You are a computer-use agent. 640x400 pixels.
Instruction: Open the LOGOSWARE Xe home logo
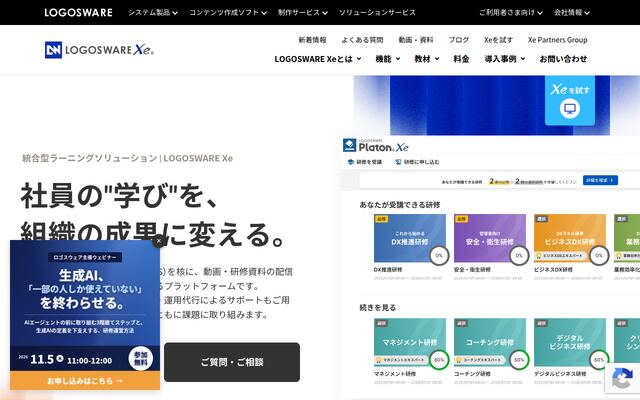[99, 50]
